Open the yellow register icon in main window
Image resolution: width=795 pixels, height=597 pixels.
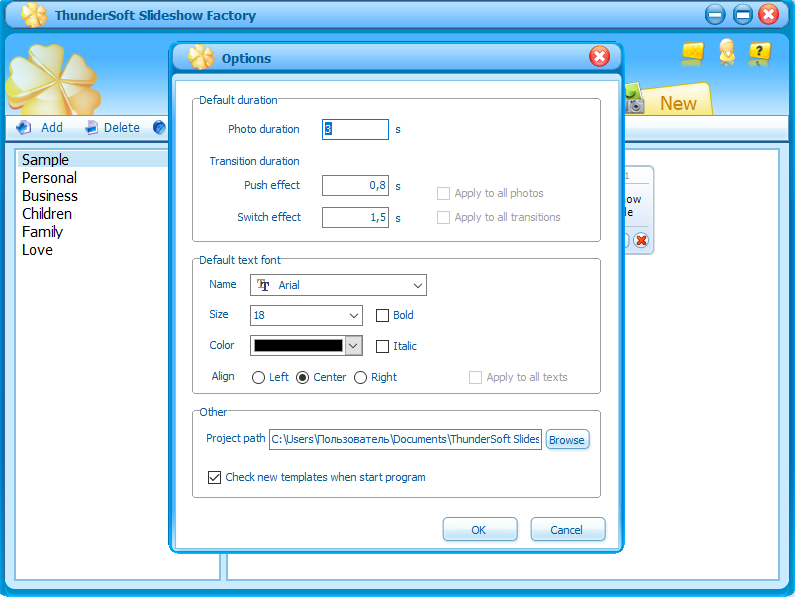pyautogui.click(x=693, y=53)
